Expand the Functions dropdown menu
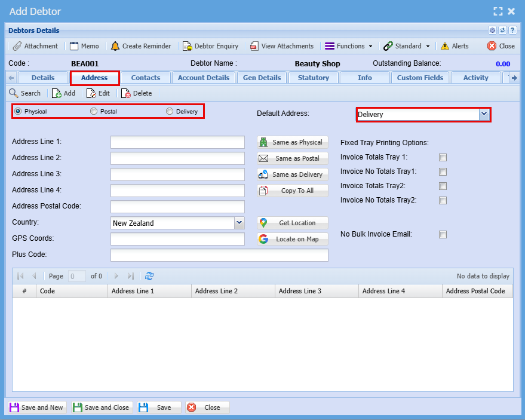 point(348,46)
